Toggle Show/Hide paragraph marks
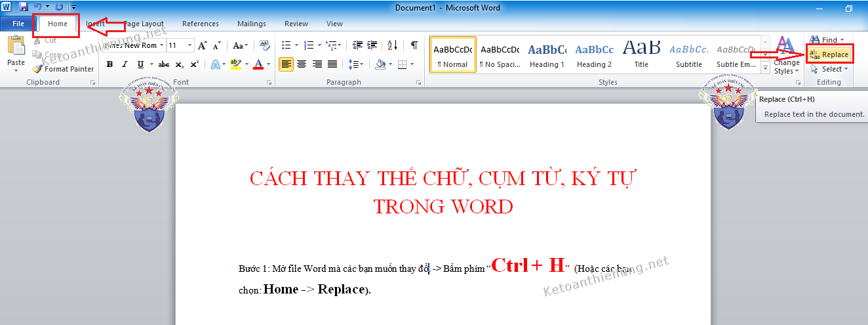Screen dimensions: 868x325 coord(414,45)
